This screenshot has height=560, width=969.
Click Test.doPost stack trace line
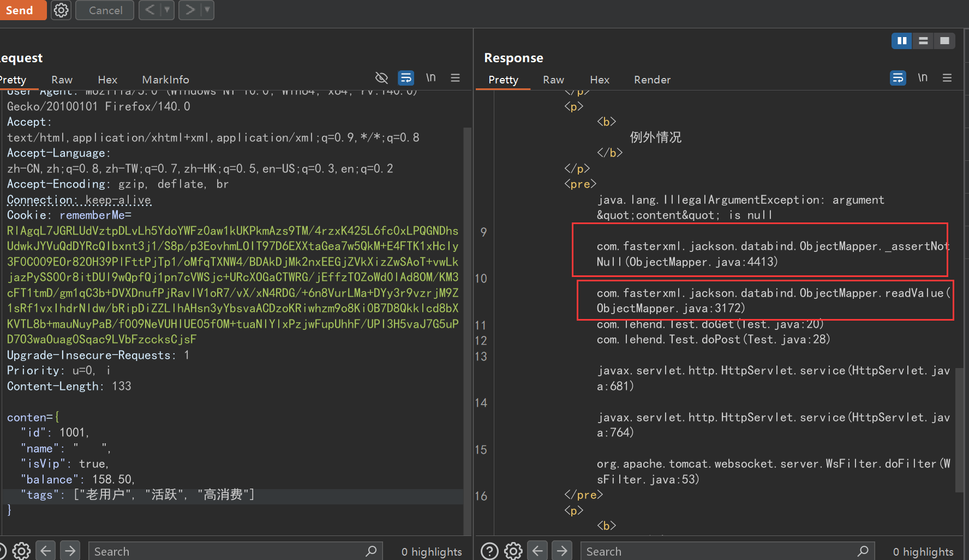[713, 340]
